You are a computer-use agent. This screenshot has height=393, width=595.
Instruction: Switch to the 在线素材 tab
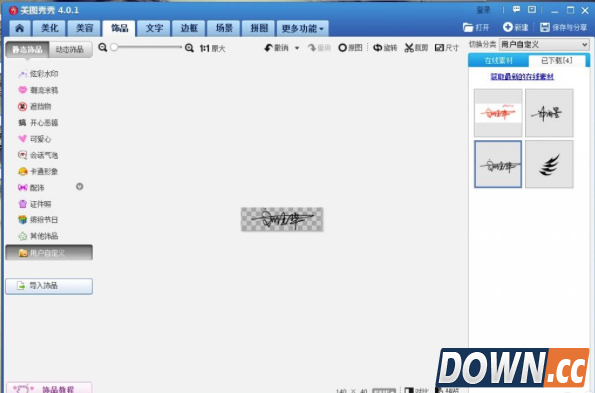499,61
